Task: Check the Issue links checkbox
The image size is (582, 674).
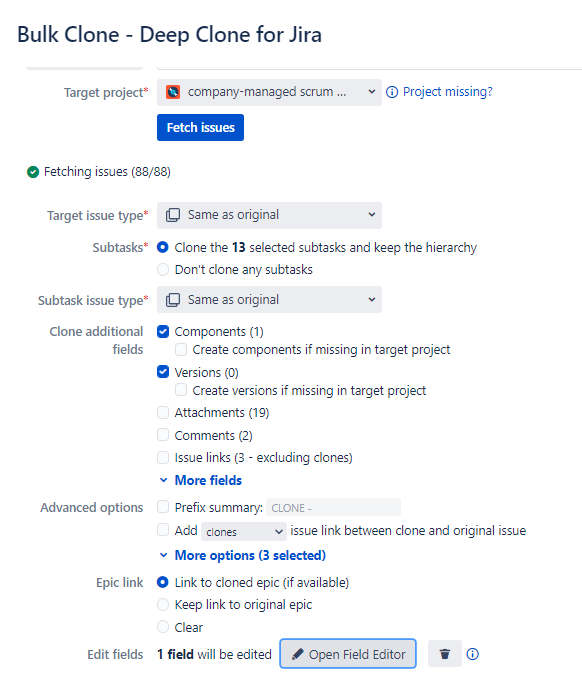Action: click(x=163, y=457)
